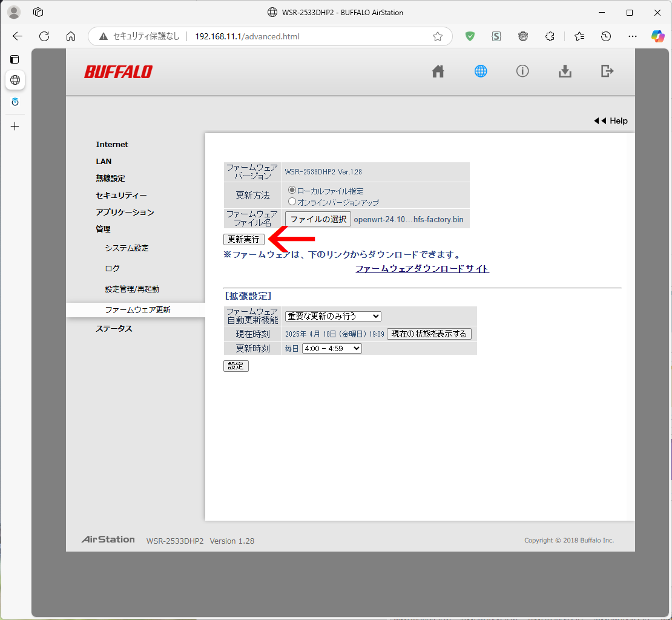Click the browser home icon
This screenshot has height=620, width=672.
71,36
